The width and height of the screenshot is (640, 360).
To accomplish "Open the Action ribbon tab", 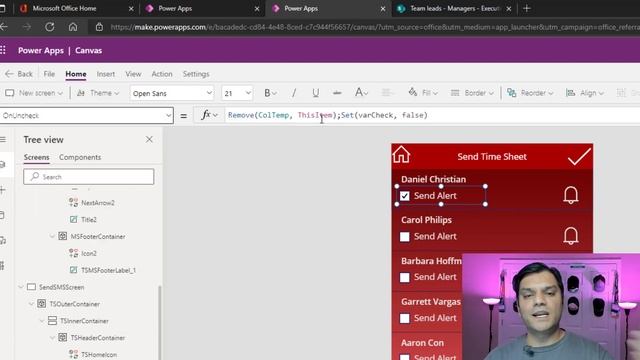I will click(x=162, y=74).
